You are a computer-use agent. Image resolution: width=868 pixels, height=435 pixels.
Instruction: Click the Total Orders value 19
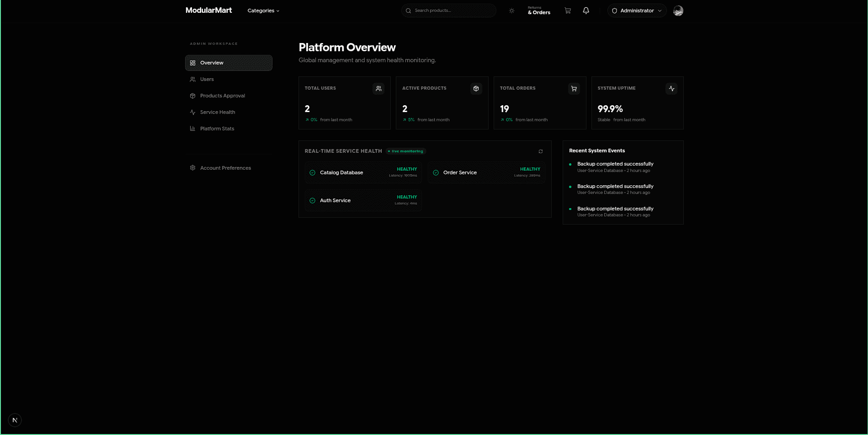(x=504, y=109)
